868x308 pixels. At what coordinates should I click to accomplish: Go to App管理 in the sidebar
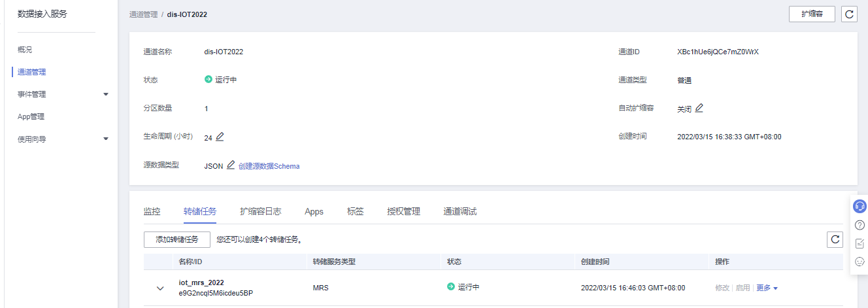(31, 116)
